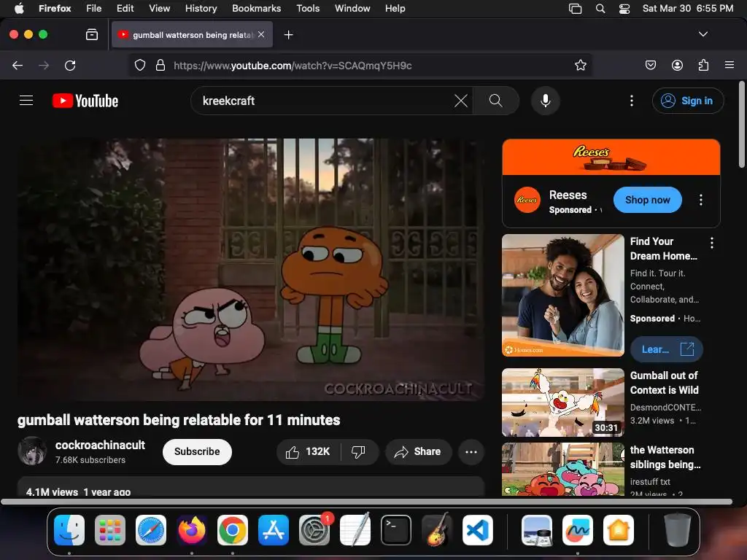Start voice search with microphone
This screenshot has height=560, width=747.
(x=546, y=101)
